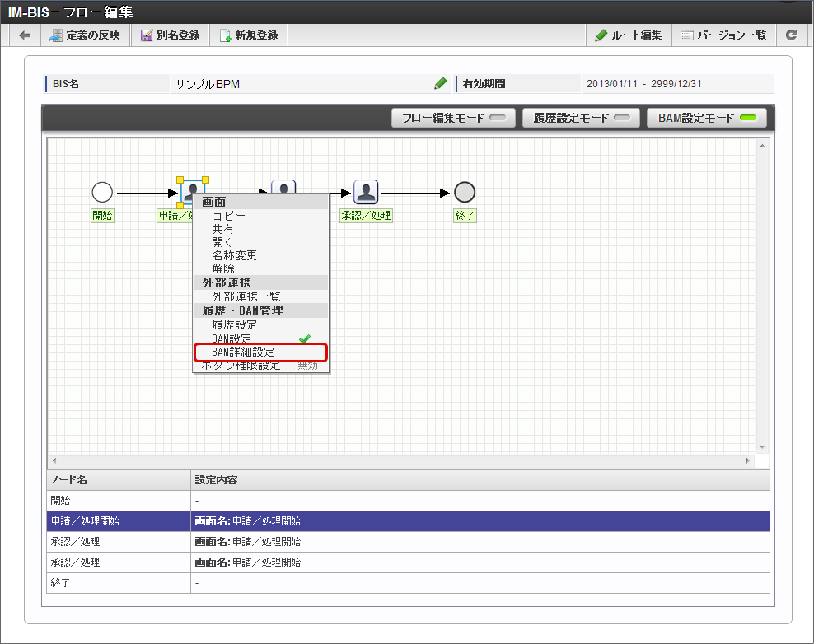The image size is (814, 644).
Task: Open the バージョン一覧 version list
Action: [723, 35]
